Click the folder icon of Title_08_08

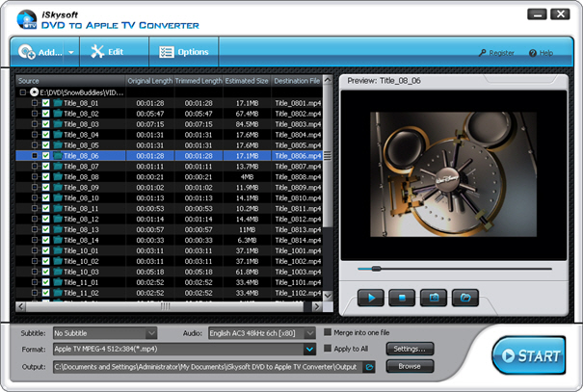point(57,176)
